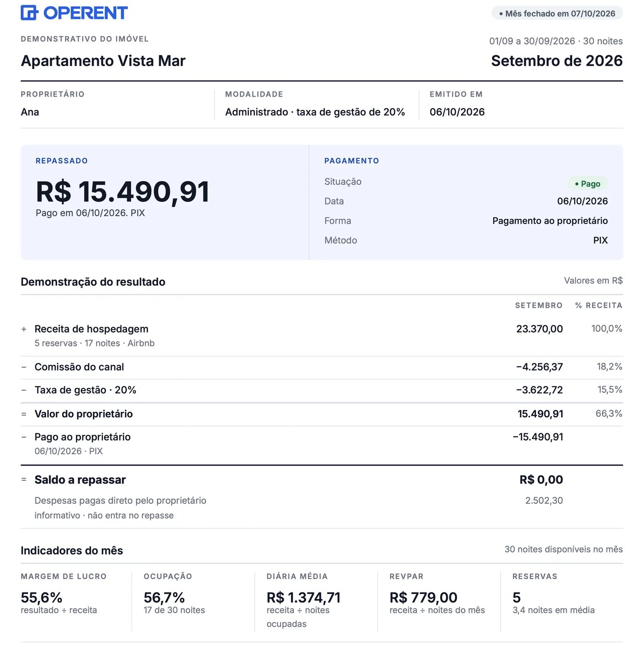This screenshot has height=645, width=644.
Task: Click the percentage '66,3%'
Action: (x=609, y=414)
